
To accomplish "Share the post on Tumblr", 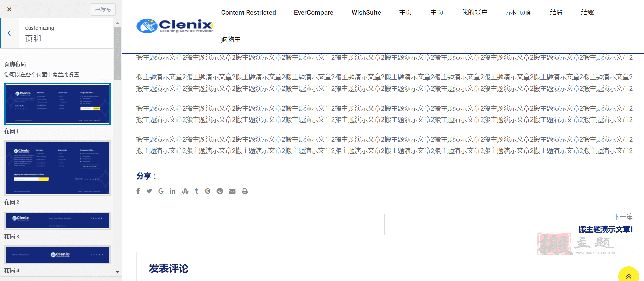I will click(197, 191).
